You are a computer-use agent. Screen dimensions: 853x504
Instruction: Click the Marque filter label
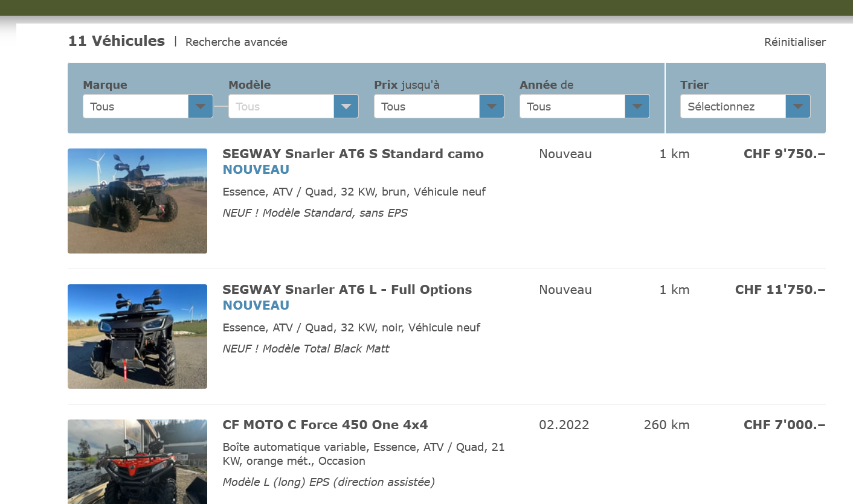[105, 85]
